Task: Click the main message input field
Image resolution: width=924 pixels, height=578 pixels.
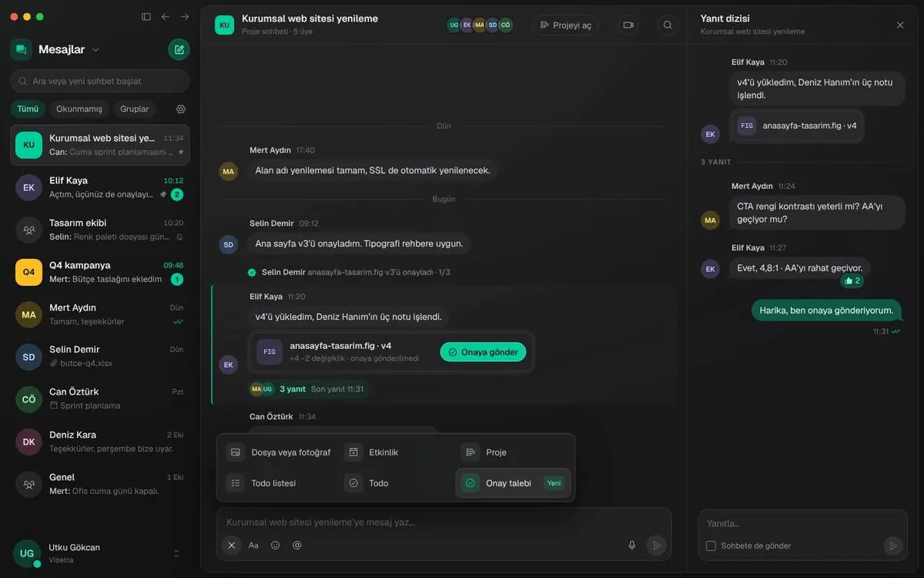Action: pyautogui.click(x=444, y=522)
